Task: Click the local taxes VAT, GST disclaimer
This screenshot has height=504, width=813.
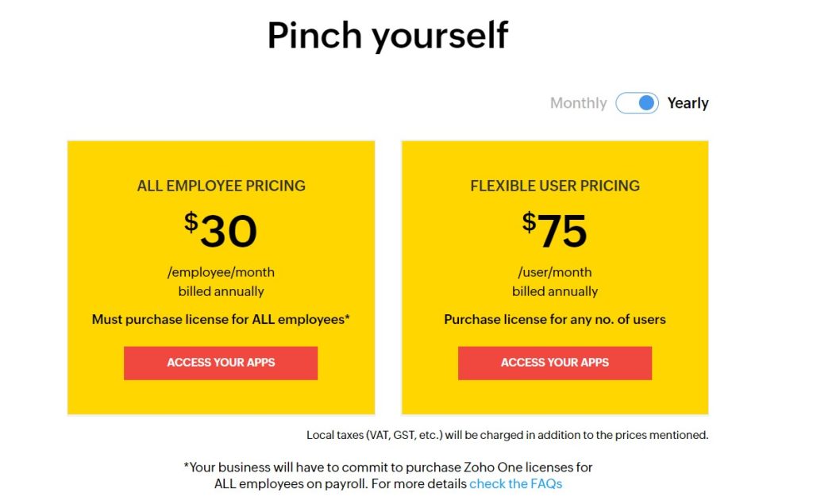Action: tap(507, 435)
